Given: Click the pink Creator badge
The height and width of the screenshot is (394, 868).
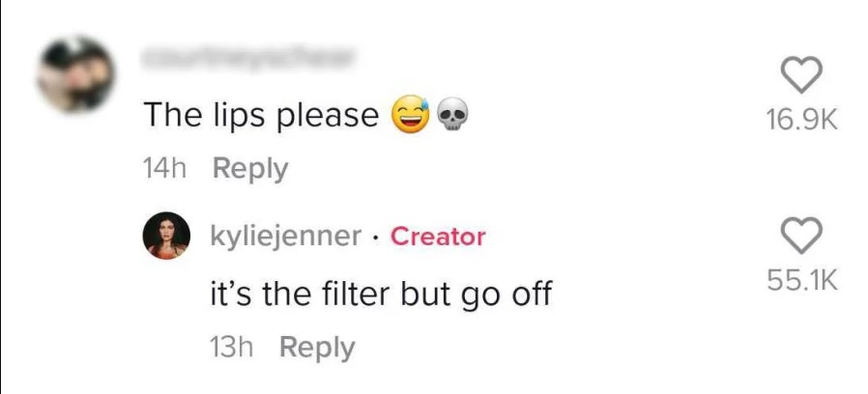Looking at the screenshot, I should (438, 237).
